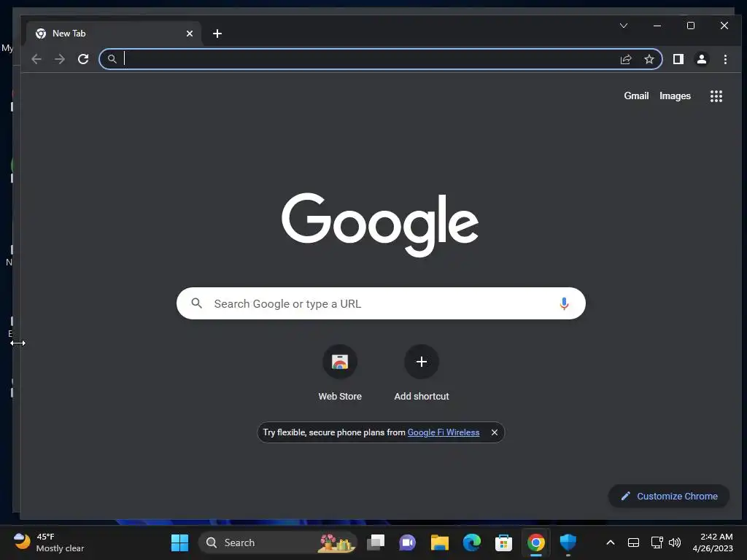Dismiss the Google Fi promo
The height and width of the screenshot is (560, 747).
(x=495, y=432)
